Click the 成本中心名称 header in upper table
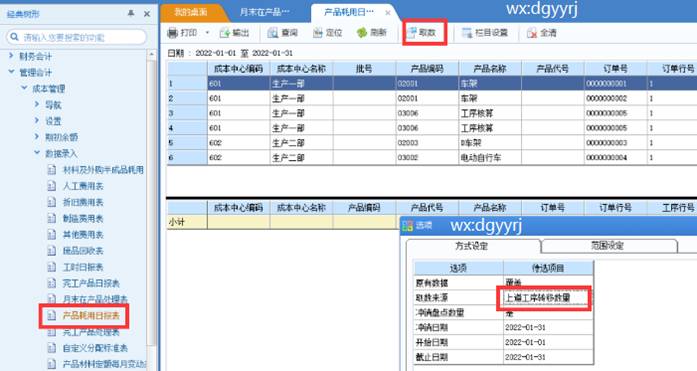The width and height of the screenshot is (697, 371). point(301,69)
